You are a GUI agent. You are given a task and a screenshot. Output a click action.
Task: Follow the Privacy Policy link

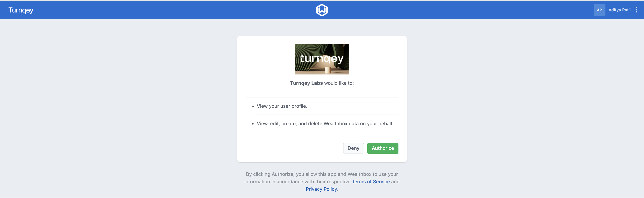[x=321, y=189]
